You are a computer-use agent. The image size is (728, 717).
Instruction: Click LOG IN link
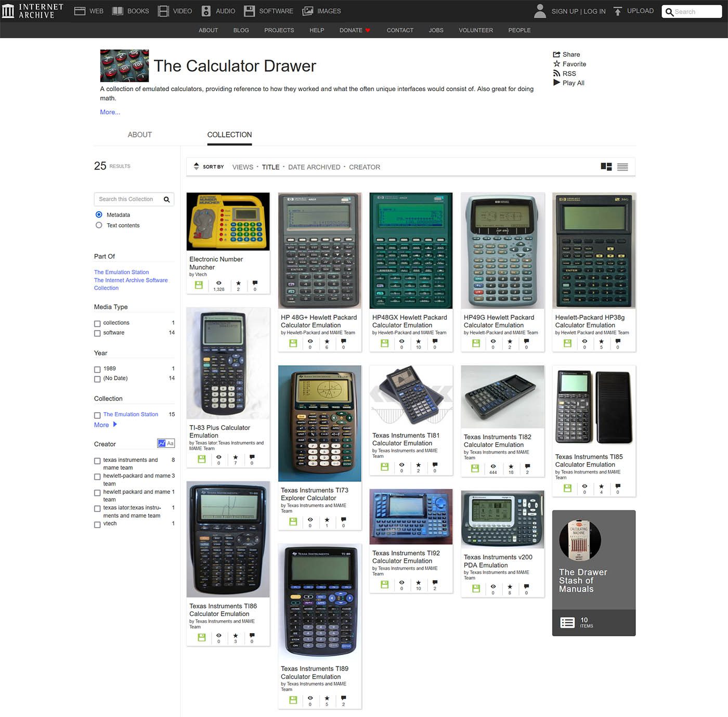[x=594, y=11]
